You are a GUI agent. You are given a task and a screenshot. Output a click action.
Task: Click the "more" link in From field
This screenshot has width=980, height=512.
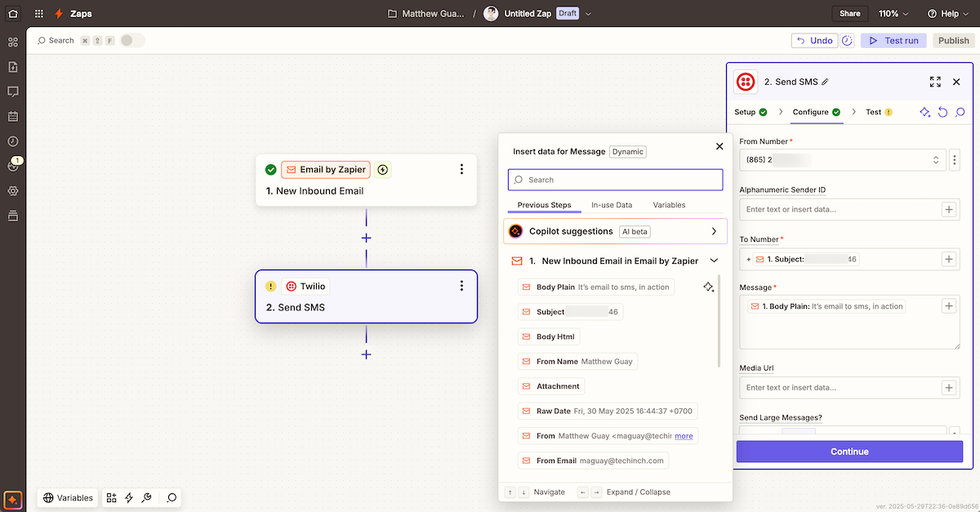click(684, 436)
